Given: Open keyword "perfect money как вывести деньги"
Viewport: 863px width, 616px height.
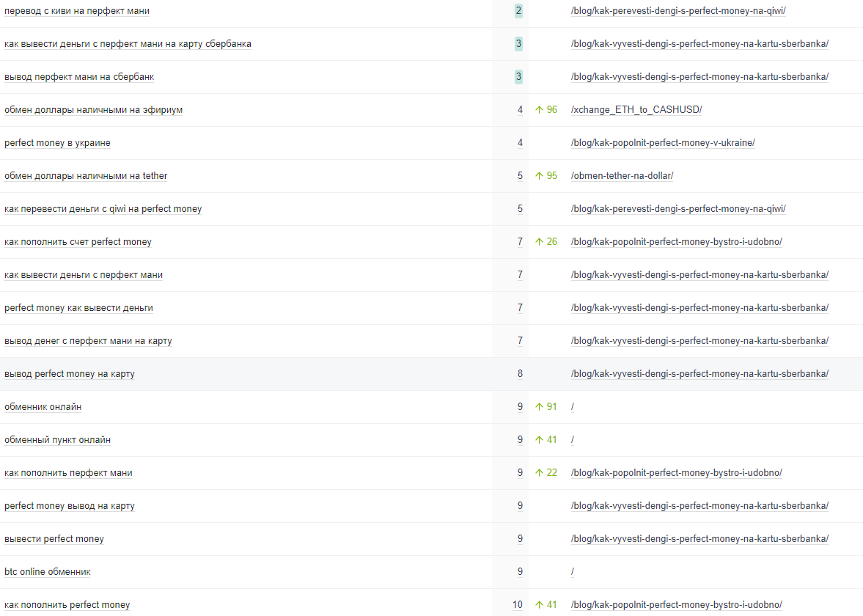Looking at the screenshot, I should pyautogui.click(x=78, y=308).
